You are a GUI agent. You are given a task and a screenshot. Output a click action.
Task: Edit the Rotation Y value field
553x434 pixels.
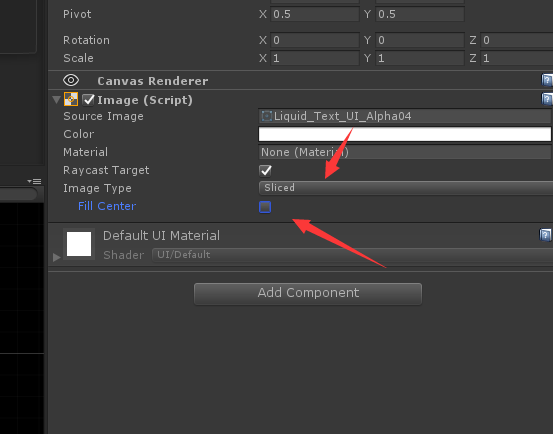point(420,40)
